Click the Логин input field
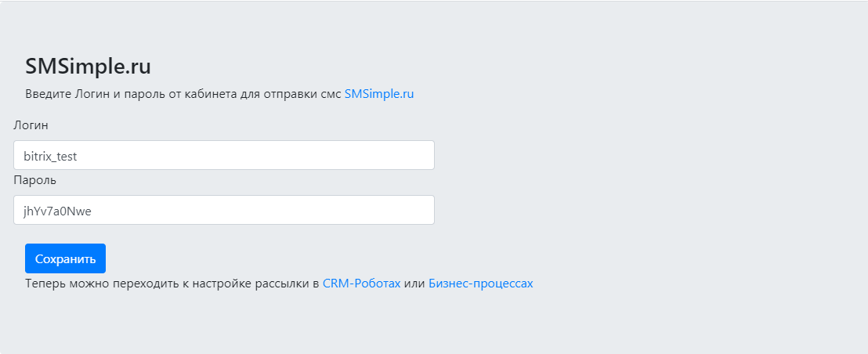868x354 pixels. (223, 155)
